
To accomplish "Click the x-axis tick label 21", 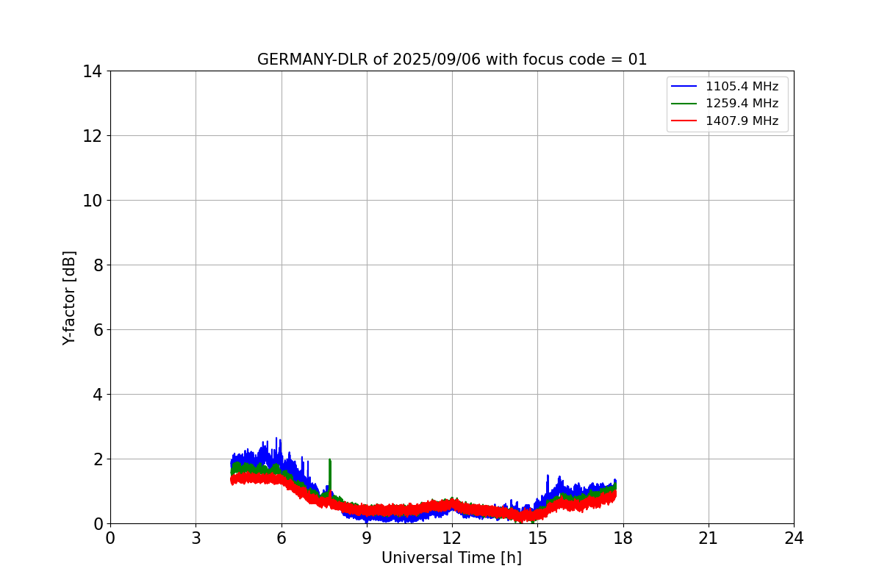I will click(709, 538).
